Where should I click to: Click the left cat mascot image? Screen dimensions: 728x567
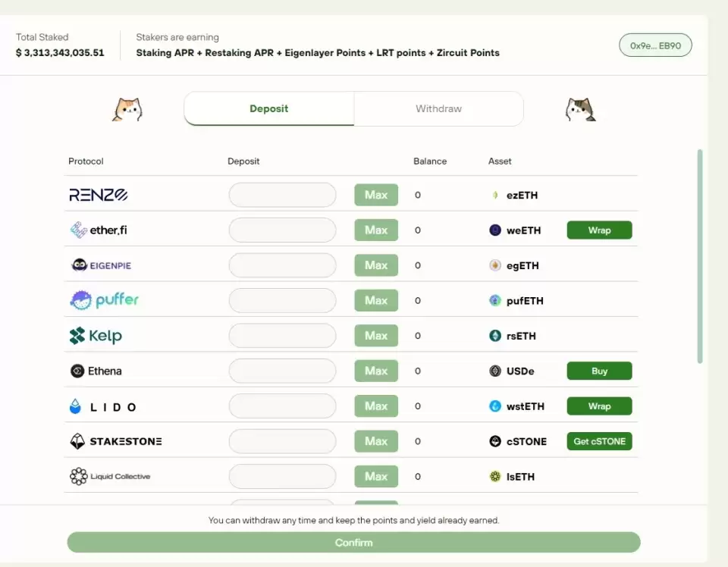127,108
